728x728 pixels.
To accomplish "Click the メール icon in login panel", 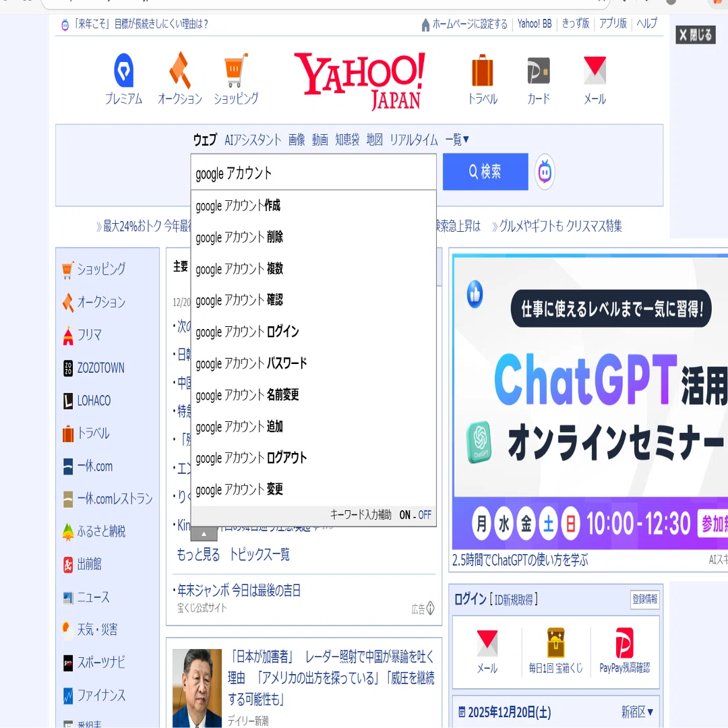I will click(x=487, y=643).
